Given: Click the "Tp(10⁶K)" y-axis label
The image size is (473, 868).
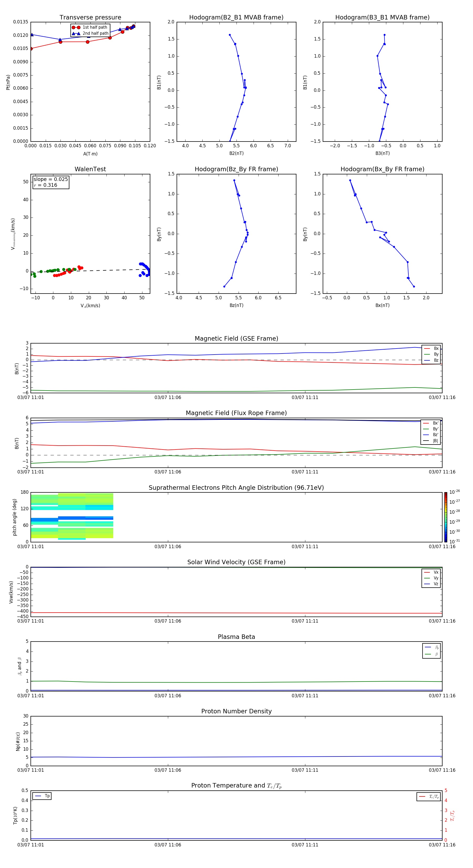Looking at the screenshot, I should pos(15,815).
